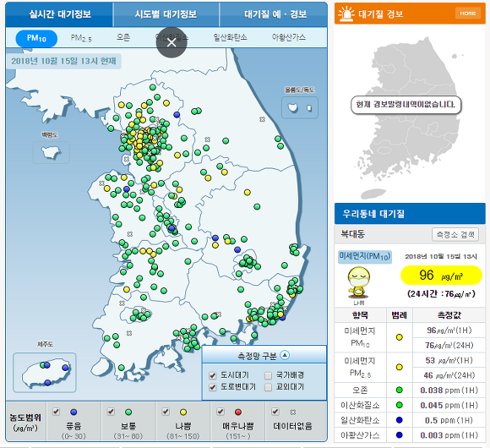The image size is (490, 448).
Task: Click the blue indicator in 일산화탄소 row
Action: (x=399, y=420)
